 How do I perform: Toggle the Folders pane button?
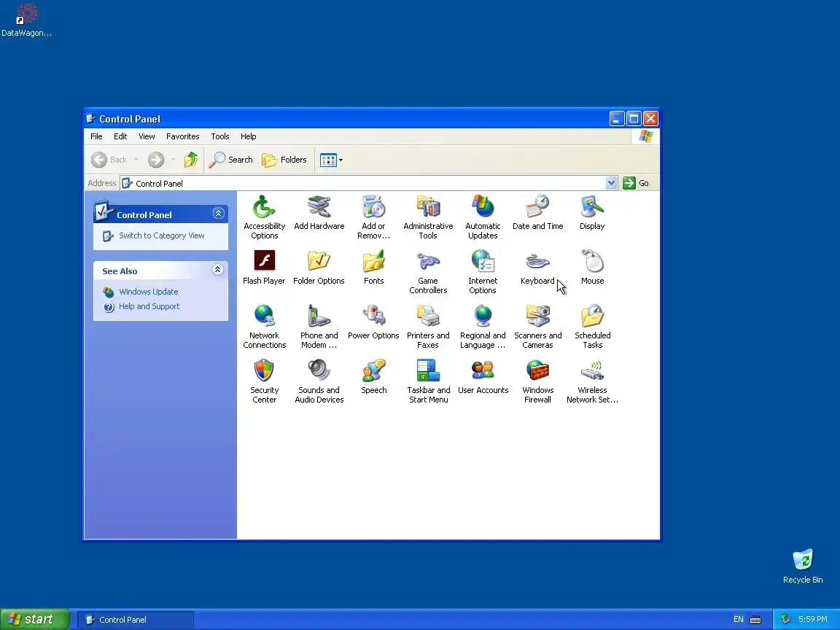coord(284,160)
